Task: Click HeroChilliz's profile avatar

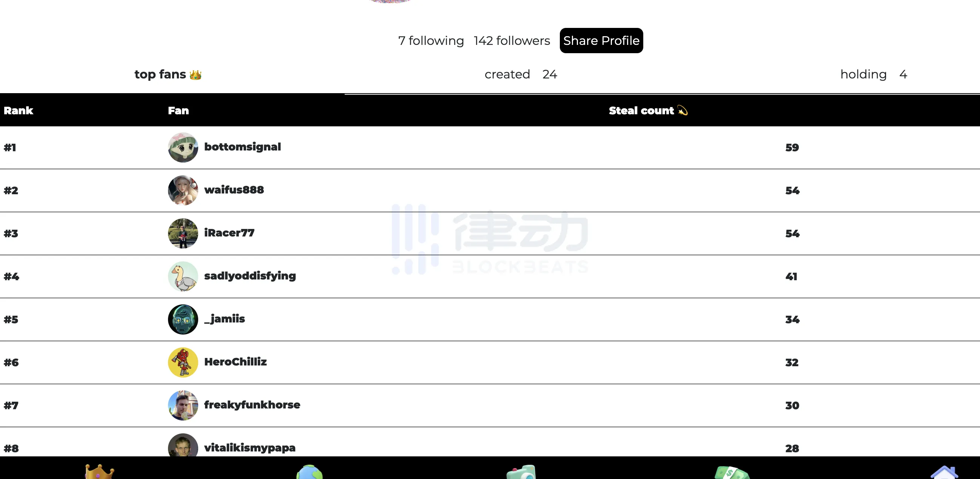Action: point(182,362)
